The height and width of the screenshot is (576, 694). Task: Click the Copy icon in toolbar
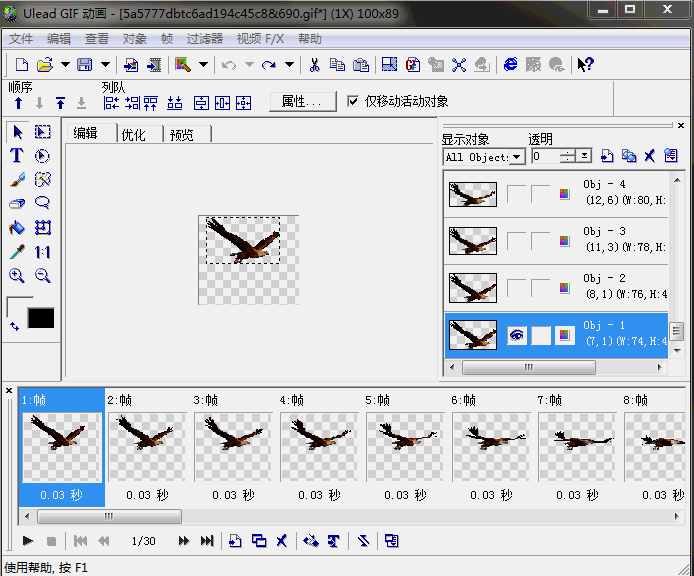337,65
